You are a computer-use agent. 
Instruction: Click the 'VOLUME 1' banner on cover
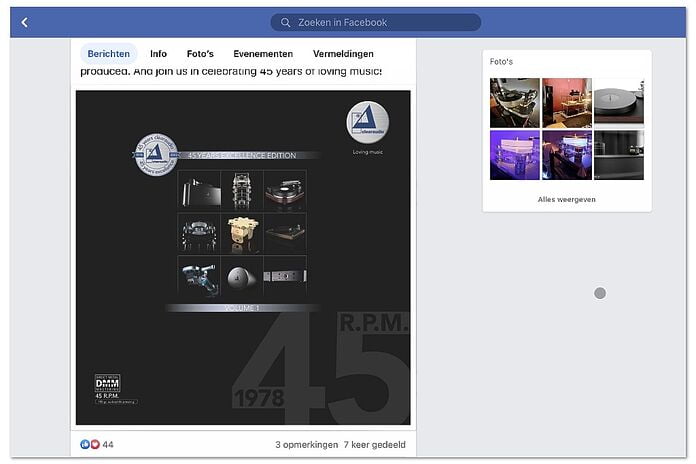click(242, 308)
